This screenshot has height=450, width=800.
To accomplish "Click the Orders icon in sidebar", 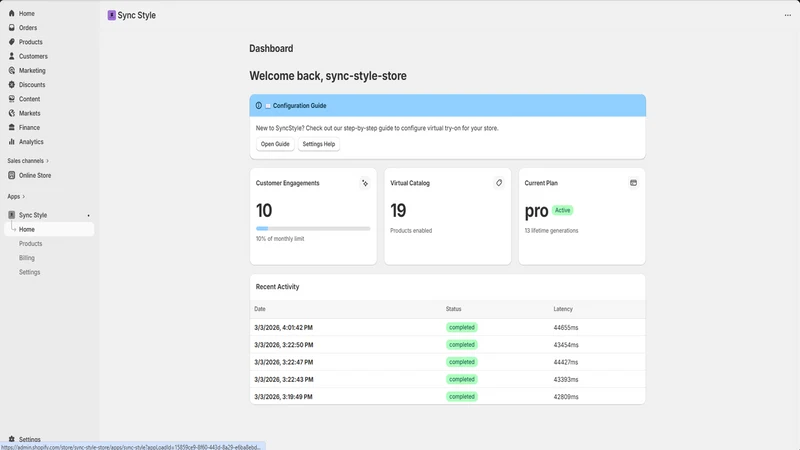I will click(x=12, y=28).
